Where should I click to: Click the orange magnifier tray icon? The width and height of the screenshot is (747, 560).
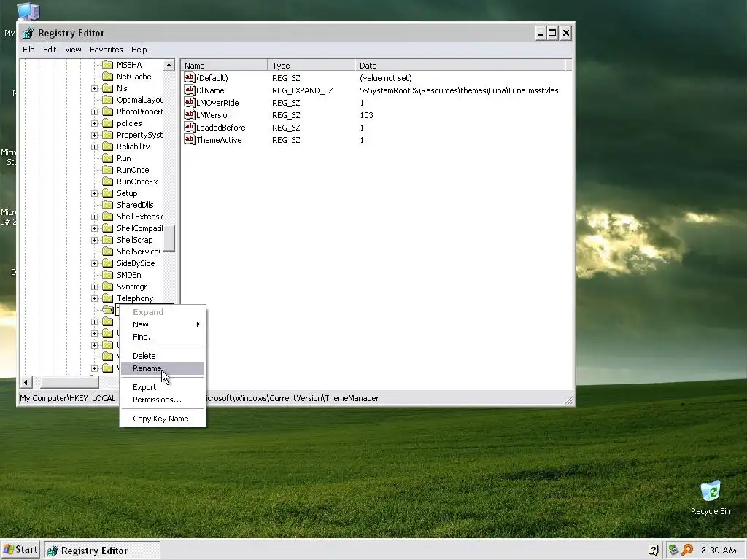[x=687, y=550]
